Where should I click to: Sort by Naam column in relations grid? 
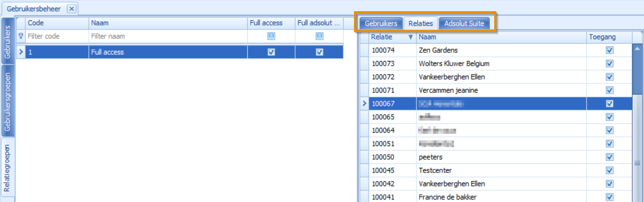[x=501, y=37]
